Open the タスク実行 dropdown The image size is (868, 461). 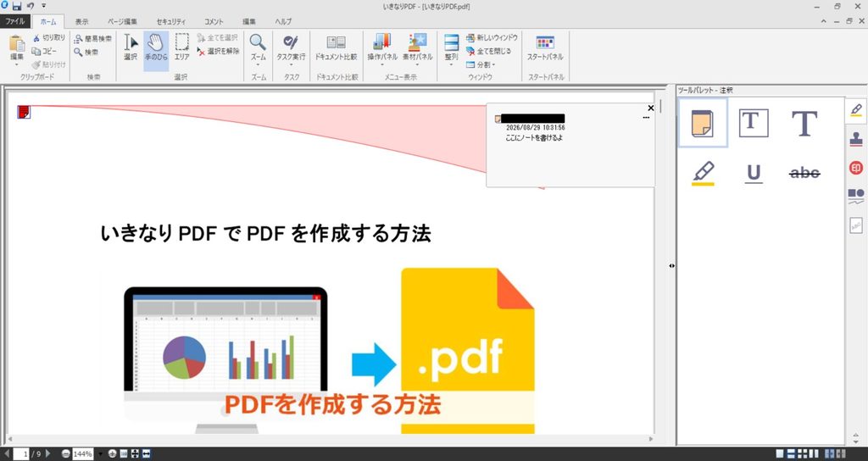(291, 64)
